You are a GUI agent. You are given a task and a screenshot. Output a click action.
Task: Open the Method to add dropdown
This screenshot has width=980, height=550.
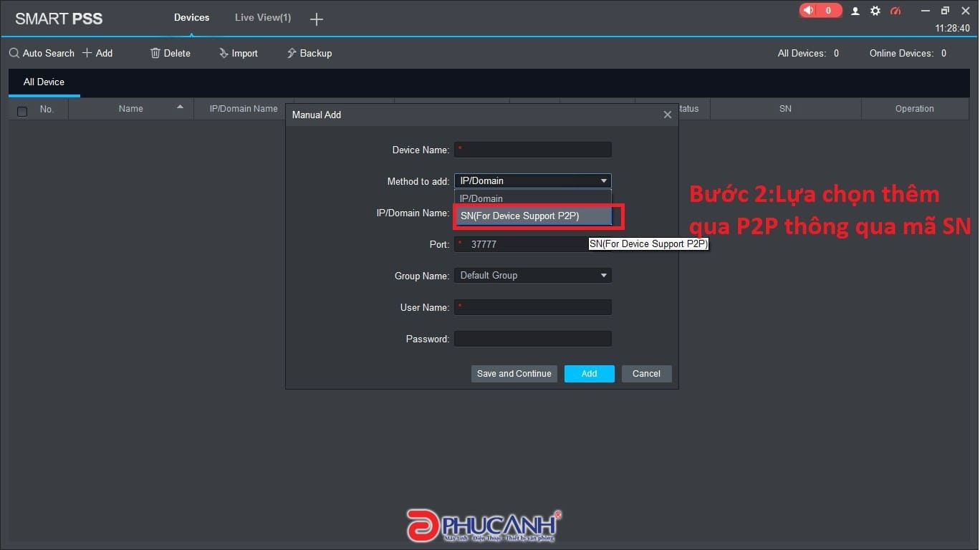[533, 181]
